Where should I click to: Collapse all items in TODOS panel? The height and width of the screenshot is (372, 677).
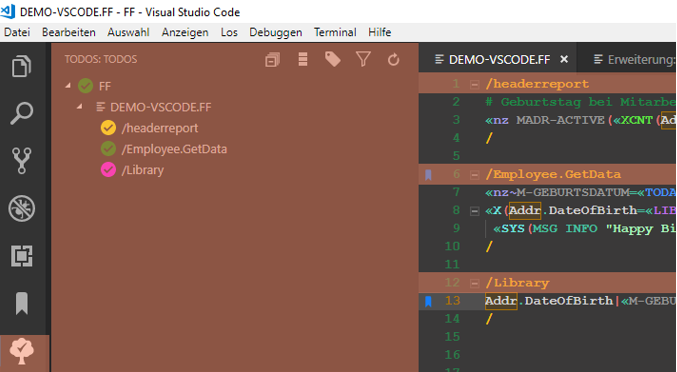272,60
